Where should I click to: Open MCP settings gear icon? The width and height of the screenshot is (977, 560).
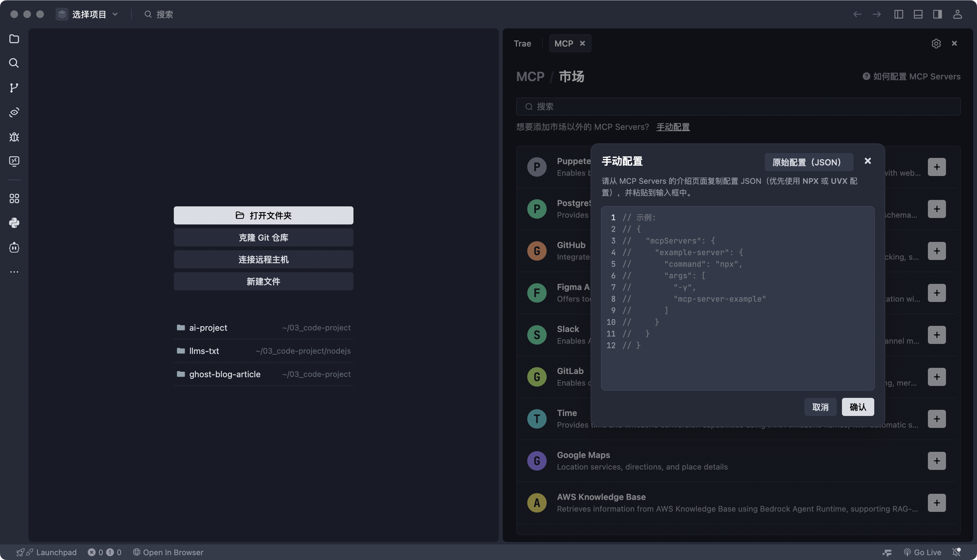pos(936,44)
